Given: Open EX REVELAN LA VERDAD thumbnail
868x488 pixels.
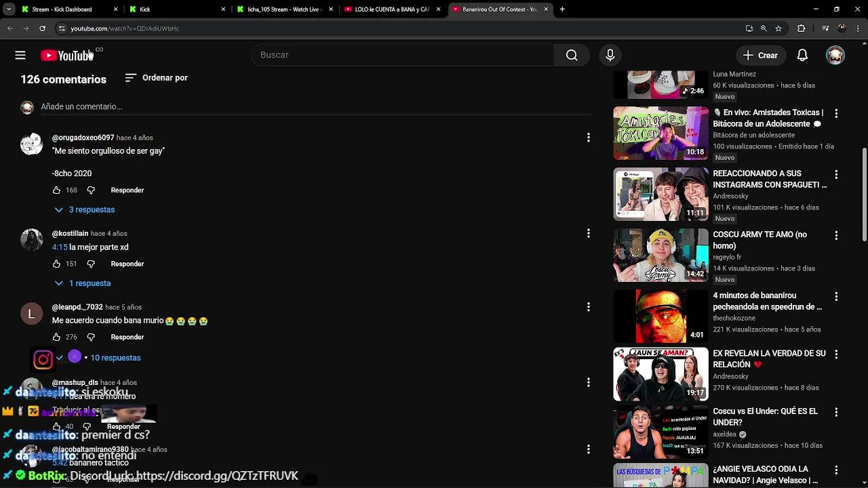Looking at the screenshot, I should click(660, 374).
